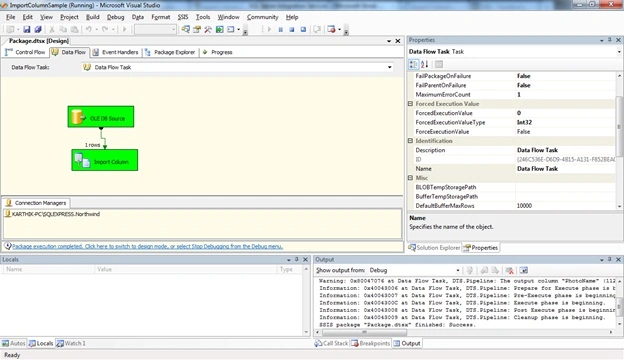This screenshot has width=624, height=360.
Task: Switch to the Package Explorer tab
Action: pyautogui.click(x=170, y=52)
